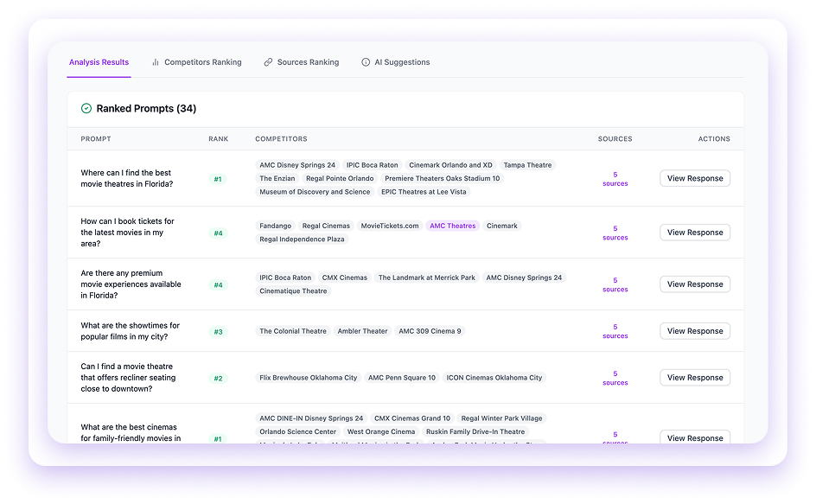Select the CMX Cinemas competitor tag
The width and height of the screenshot is (816, 504).
tap(345, 278)
